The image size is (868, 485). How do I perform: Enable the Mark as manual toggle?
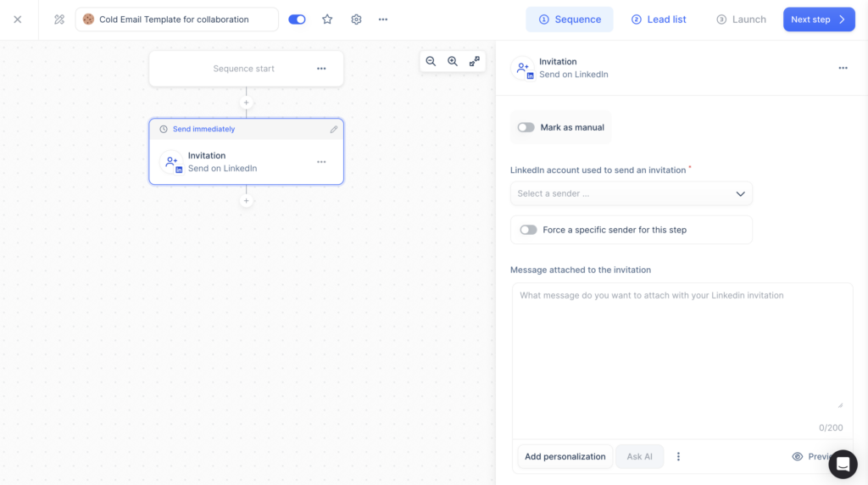pyautogui.click(x=526, y=127)
